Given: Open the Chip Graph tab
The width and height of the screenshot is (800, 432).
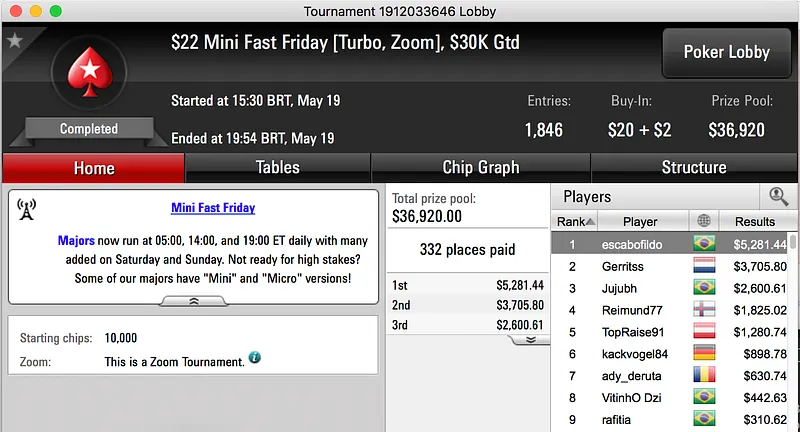Looking at the screenshot, I should tap(480, 168).
